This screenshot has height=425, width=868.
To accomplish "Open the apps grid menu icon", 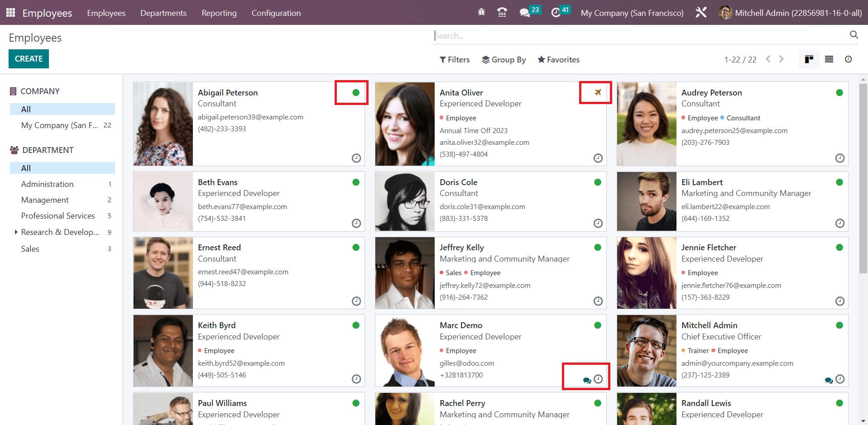I will point(10,13).
